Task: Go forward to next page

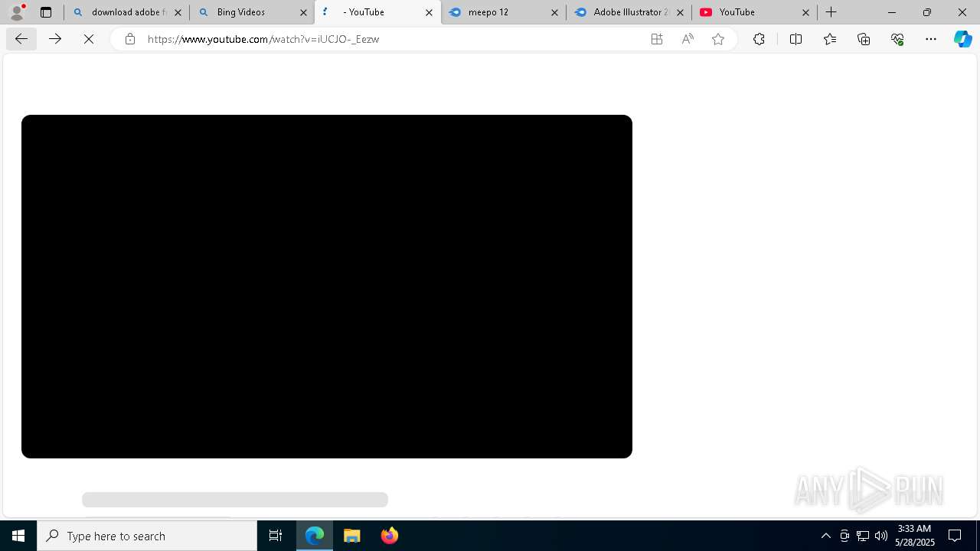Action: point(55,39)
